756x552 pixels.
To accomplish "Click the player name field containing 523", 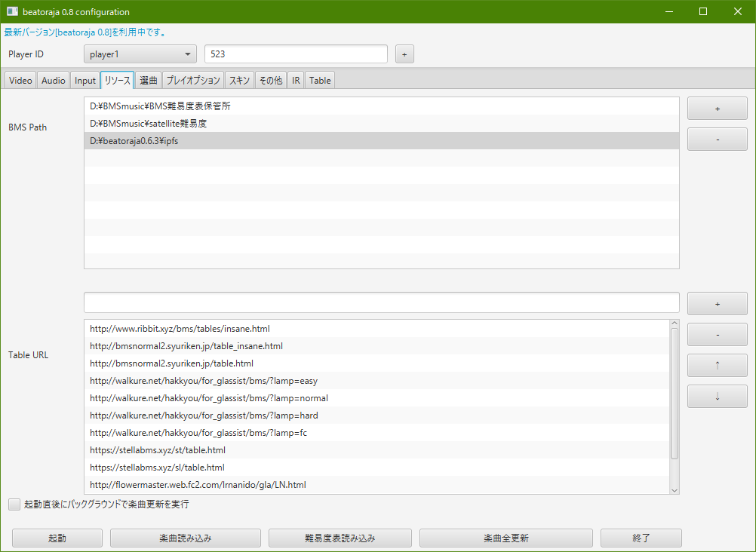I will coord(296,54).
